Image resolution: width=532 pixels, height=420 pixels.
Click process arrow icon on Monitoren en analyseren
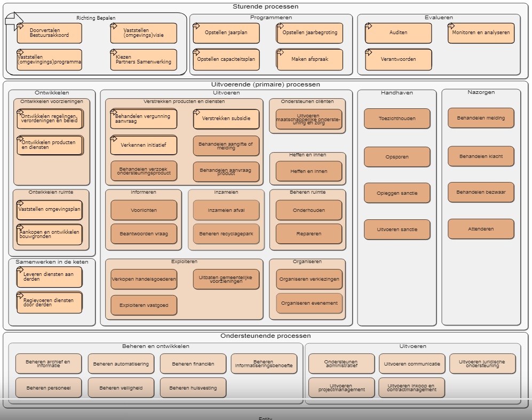click(x=451, y=26)
